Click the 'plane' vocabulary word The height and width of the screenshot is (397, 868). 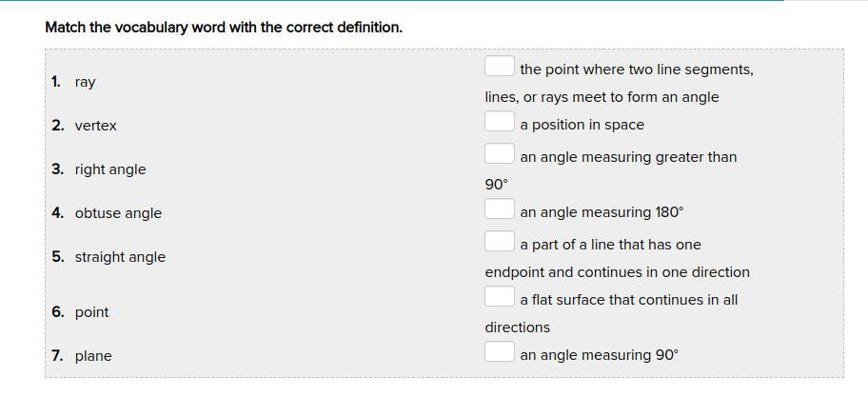tap(93, 356)
